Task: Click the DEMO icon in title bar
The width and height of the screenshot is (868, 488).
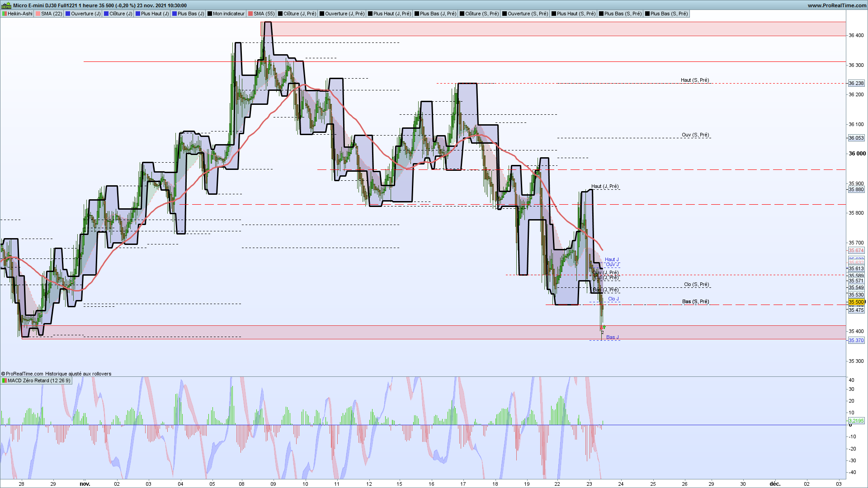Action: (6, 5)
